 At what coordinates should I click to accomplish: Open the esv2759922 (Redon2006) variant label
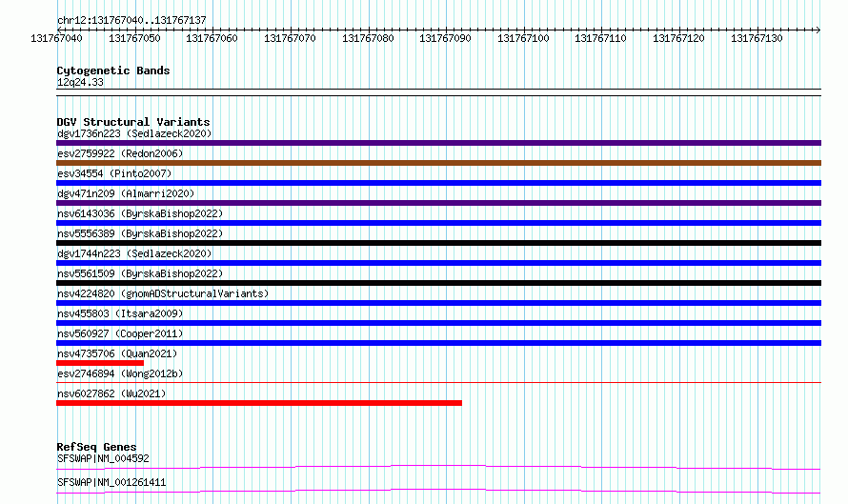[120, 153]
